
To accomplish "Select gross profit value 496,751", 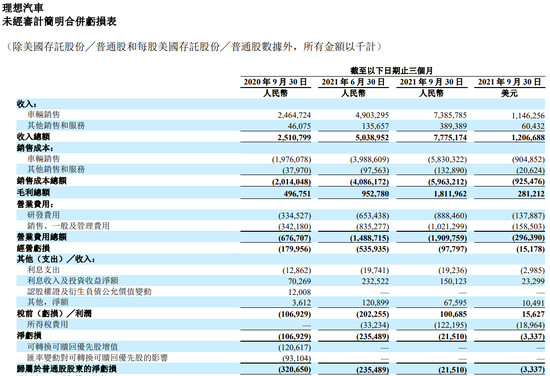I will (x=297, y=194).
